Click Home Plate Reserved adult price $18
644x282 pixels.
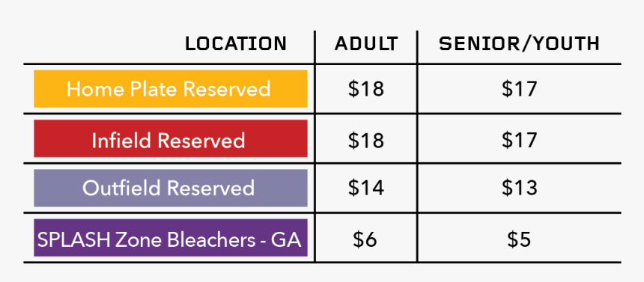366,89
